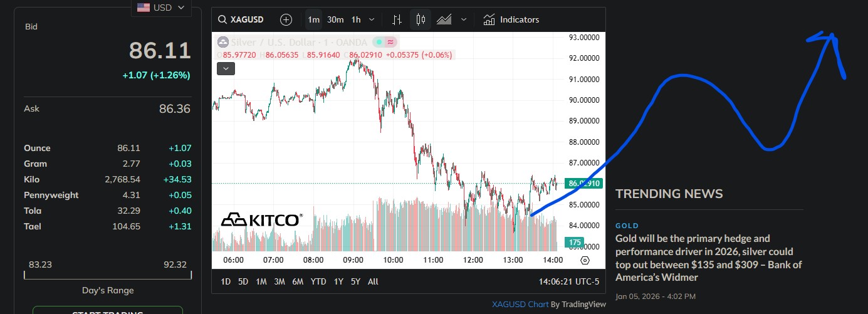This screenshot has height=314, width=868.
Task: Click the 90.00000 price axis label
Action: (x=584, y=100)
